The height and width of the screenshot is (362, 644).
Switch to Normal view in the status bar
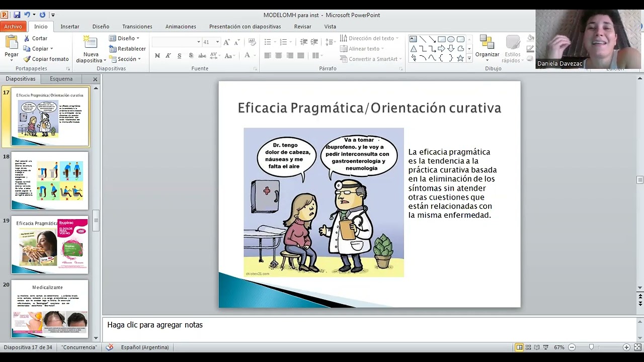pyautogui.click(x=519, y=347)
